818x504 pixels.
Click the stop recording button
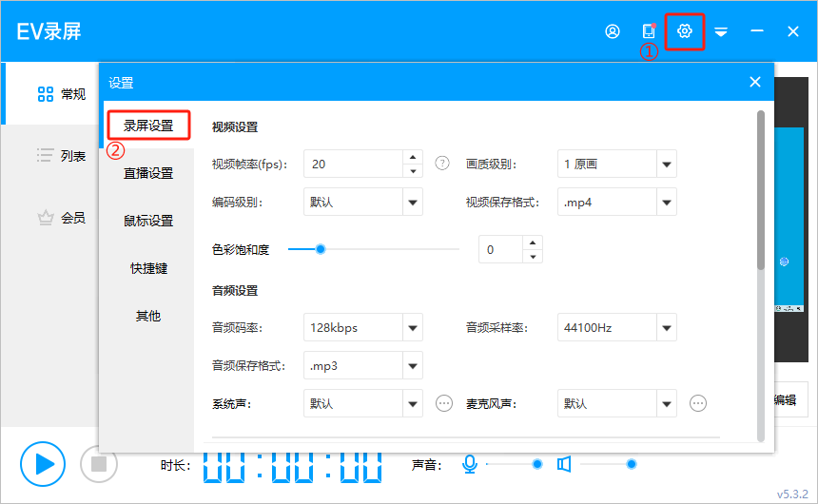point(98,464)
